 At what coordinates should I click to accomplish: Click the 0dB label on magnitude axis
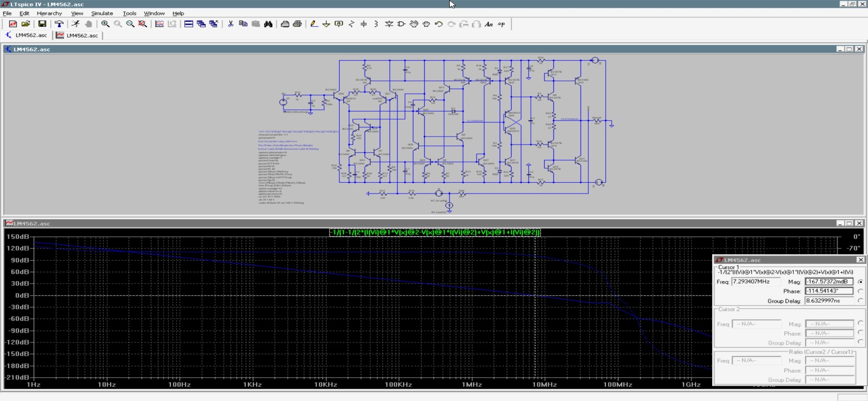[x=22, y=295]
